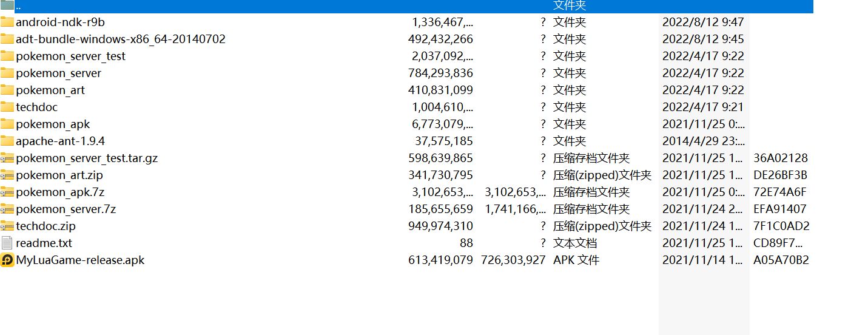Click the pokemon_art folder icon

7,90
